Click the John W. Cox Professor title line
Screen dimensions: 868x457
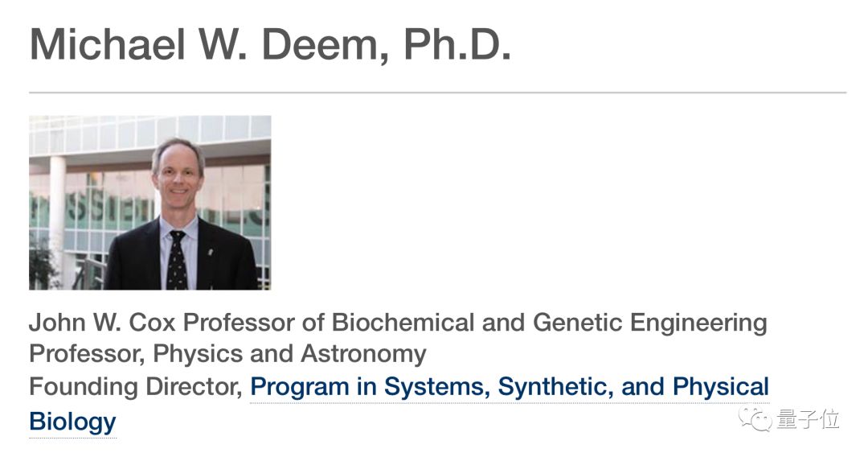[x=398, y=323]
